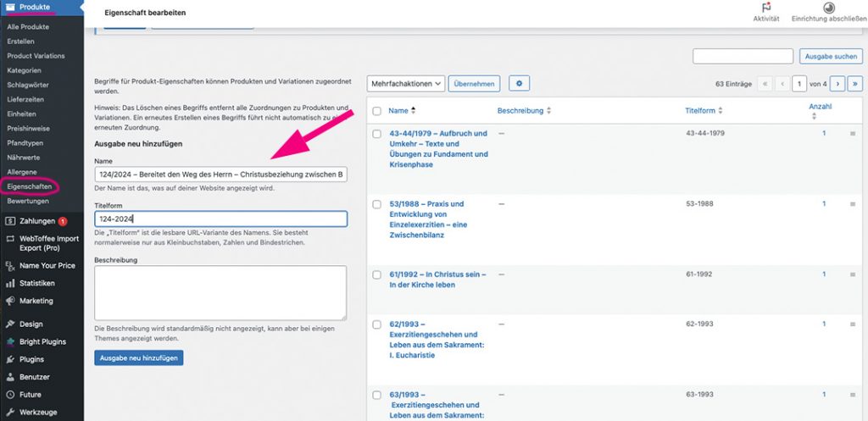Click Ausgabe neu hinzufügen button
Viewport: 868px width, 421px height.
(138, 357)
